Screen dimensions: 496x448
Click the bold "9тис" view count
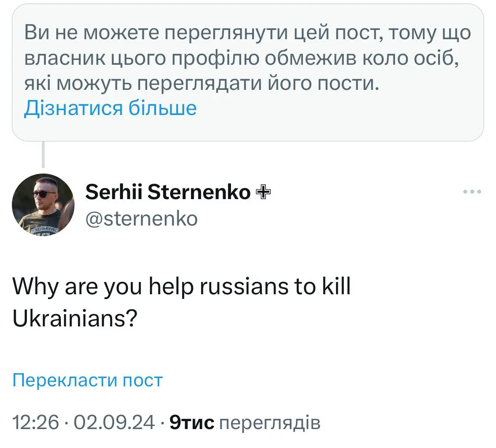pyautogui.click(x=192, y=423)
